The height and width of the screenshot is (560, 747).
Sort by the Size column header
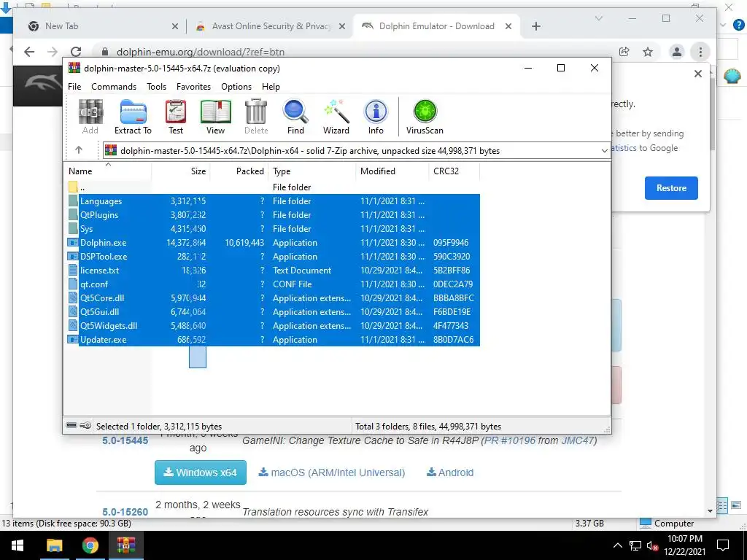pyautogui.click(x=181, y=171)
